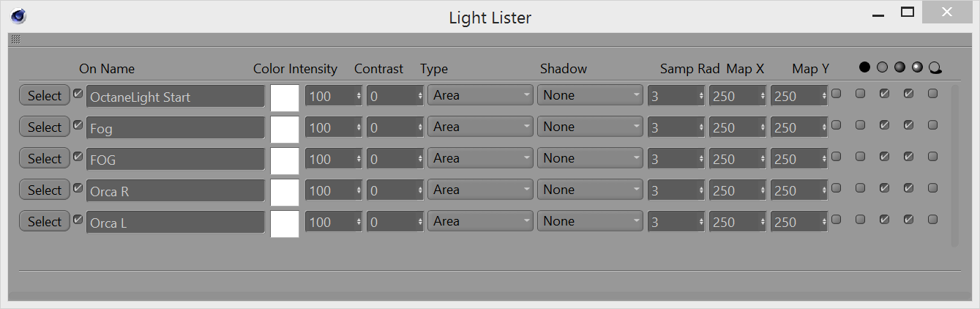Click the Contrast value field for Orca R

(391, 191)
